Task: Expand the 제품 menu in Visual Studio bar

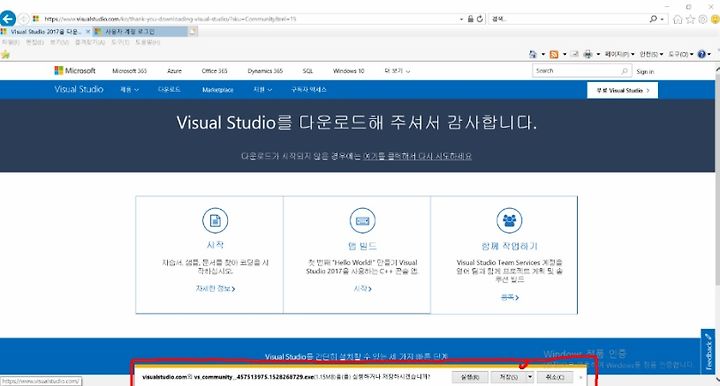Action: (x=129, y=90)
